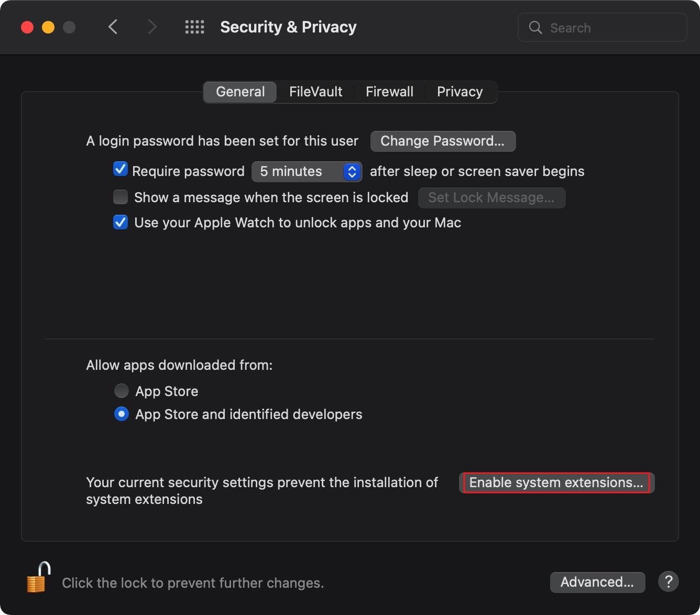Screen dimensions: 700x615
Task: Switch to the FileVault tab
Action: [315, 92]
